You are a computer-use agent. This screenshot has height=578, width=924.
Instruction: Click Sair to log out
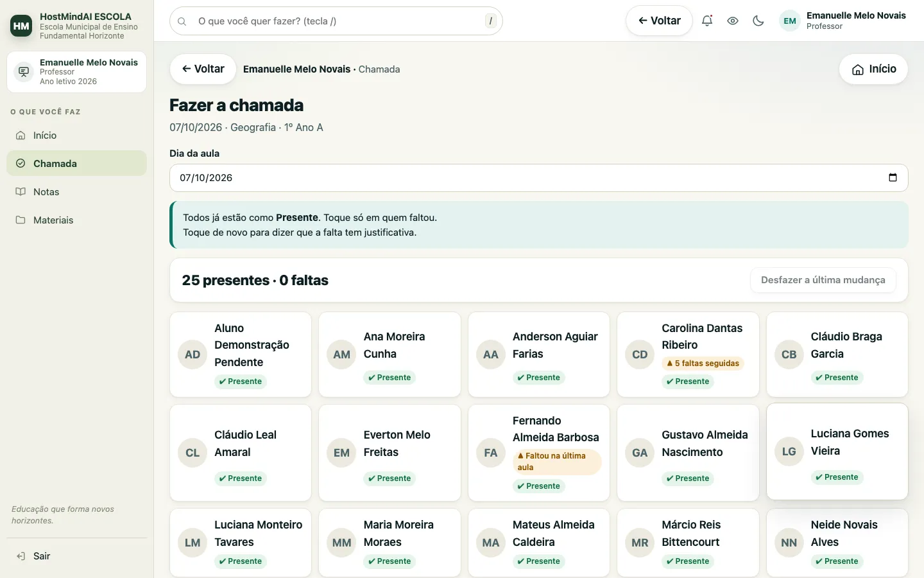coord(76,556)
